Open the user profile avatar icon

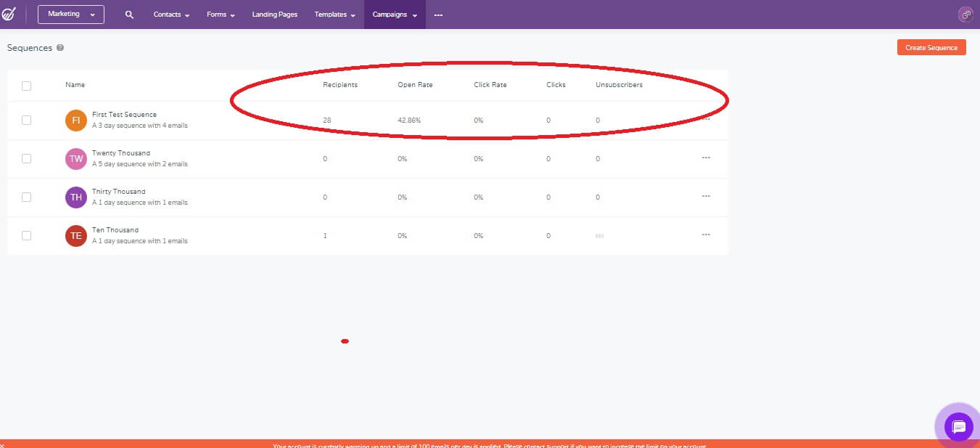(x=965, y=15)
